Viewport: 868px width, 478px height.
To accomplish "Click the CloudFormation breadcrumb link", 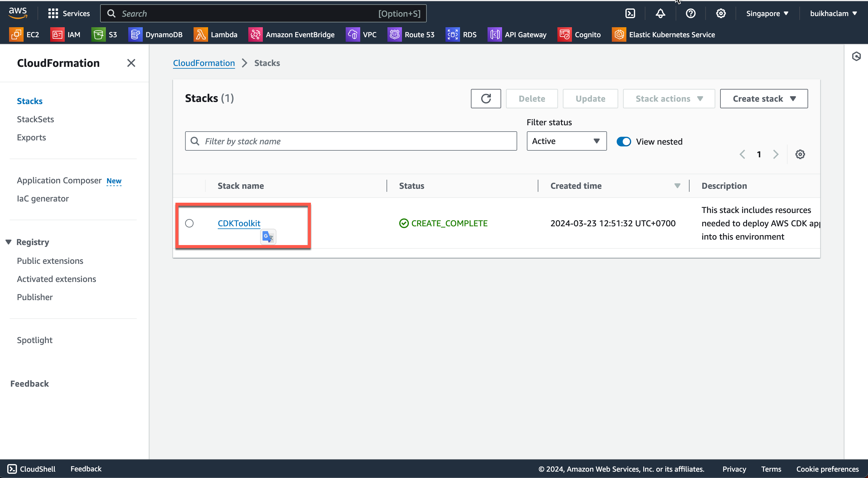I will (204, 63).
